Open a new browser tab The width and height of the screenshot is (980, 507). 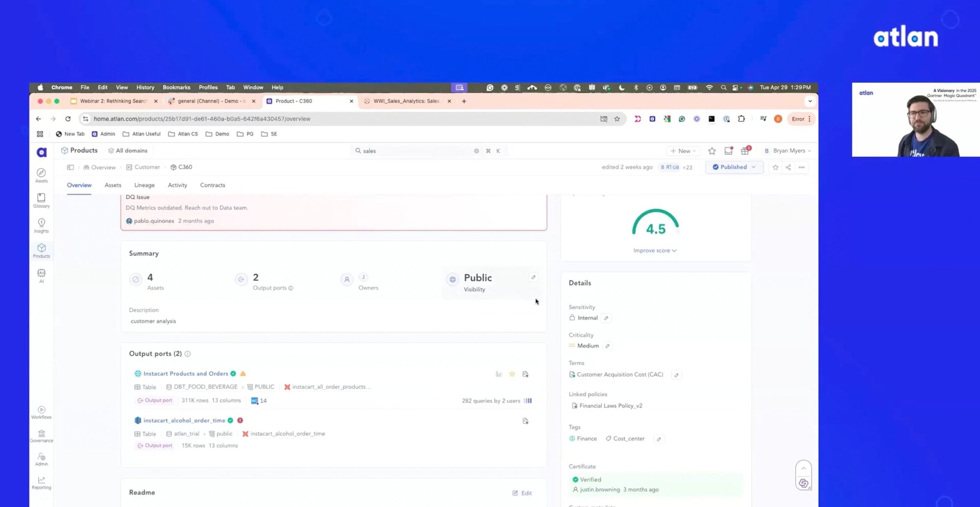[x=464, y=101]
